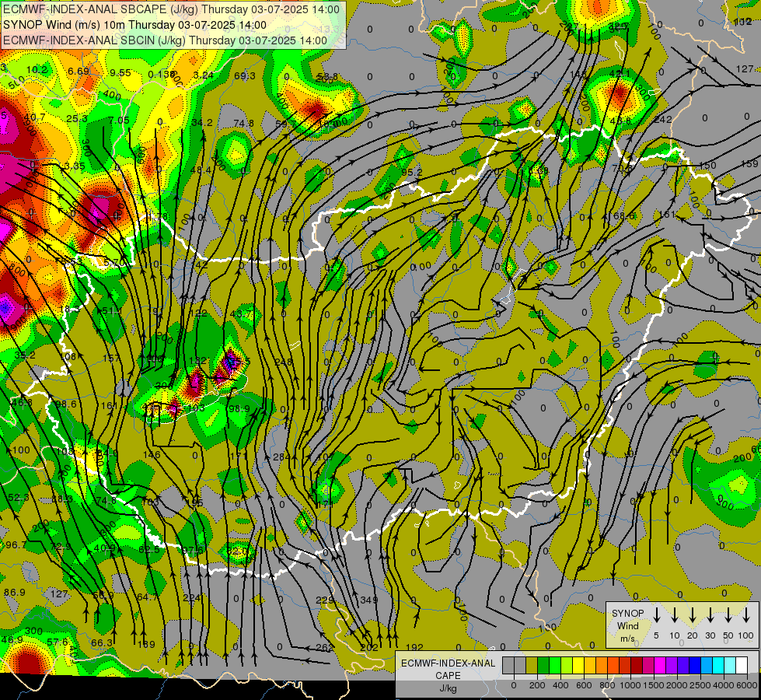Screen dimensions: 761x700
Task: Click the map value 242
Action: click(663, 120)
